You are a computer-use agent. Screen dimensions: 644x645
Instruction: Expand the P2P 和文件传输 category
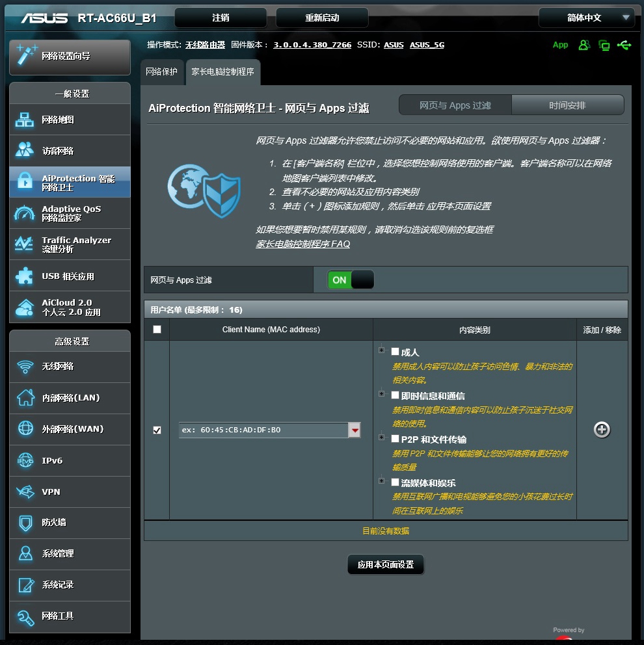coord(381,438)
